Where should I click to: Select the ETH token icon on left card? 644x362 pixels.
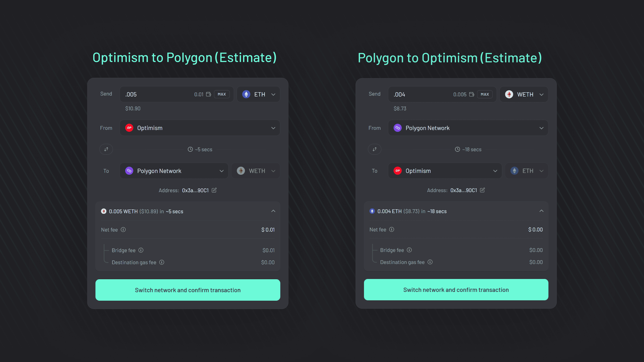[247, 94]
